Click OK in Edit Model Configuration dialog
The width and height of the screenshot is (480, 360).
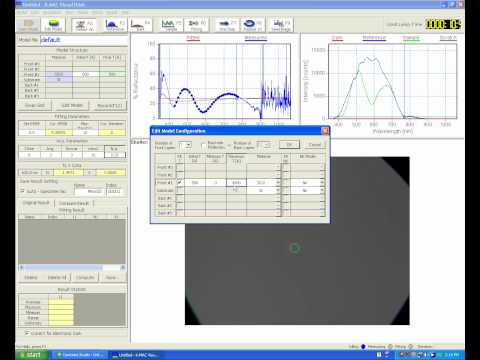(x=289, y=145)
